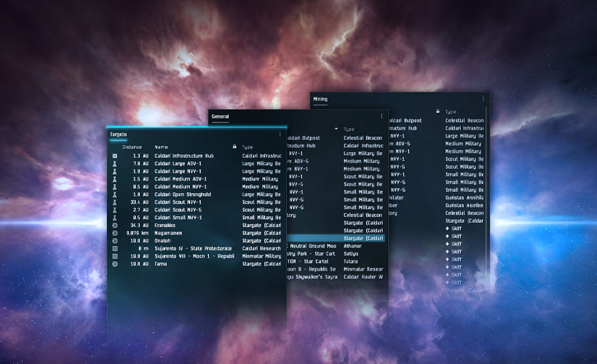Click Sujarento IV - State Protectorate name
597x364 pixels.
tap(193, 249)
